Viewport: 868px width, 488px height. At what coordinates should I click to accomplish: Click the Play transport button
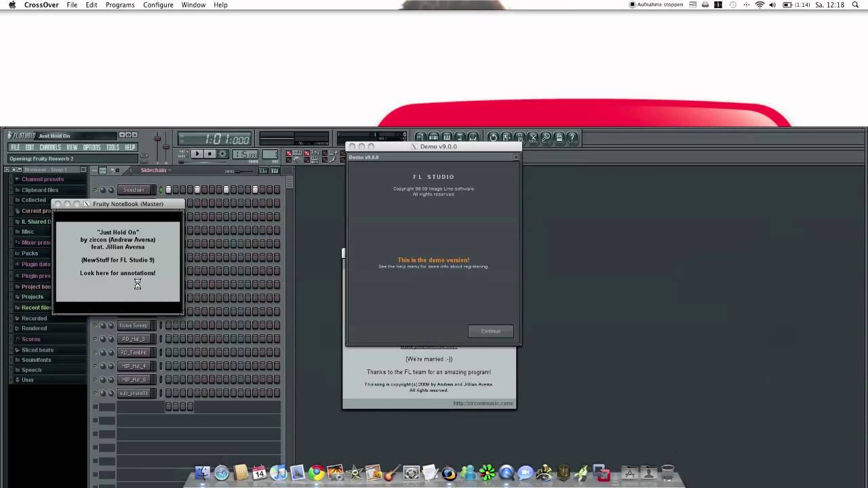(x=197, y=154)
